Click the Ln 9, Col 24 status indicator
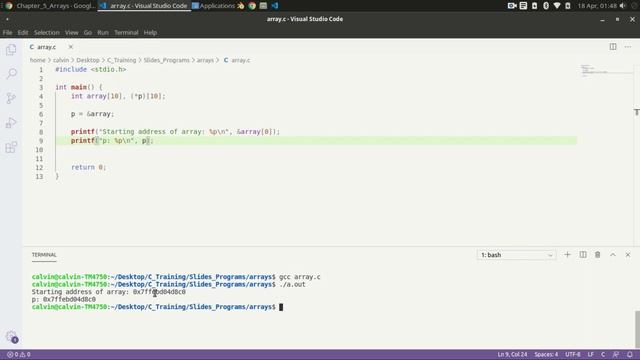This screenshot has width=640, height=360. tap(512, 354)
